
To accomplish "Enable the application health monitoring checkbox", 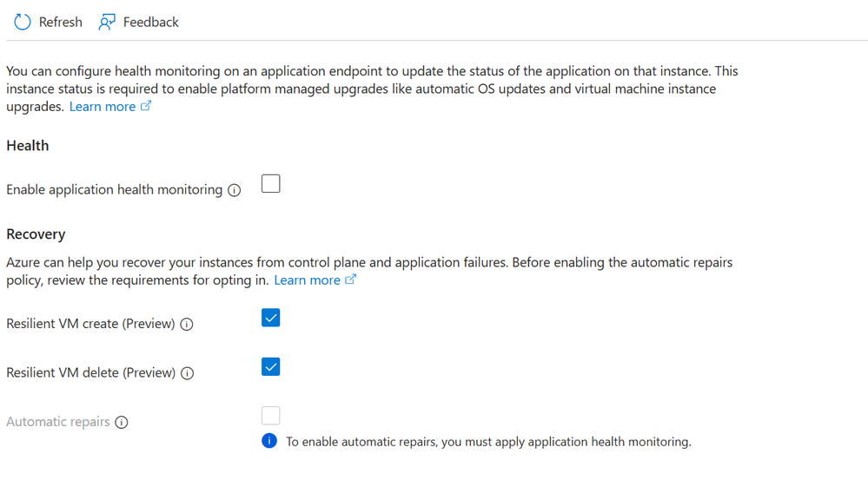I will click(x=271, y=184).
